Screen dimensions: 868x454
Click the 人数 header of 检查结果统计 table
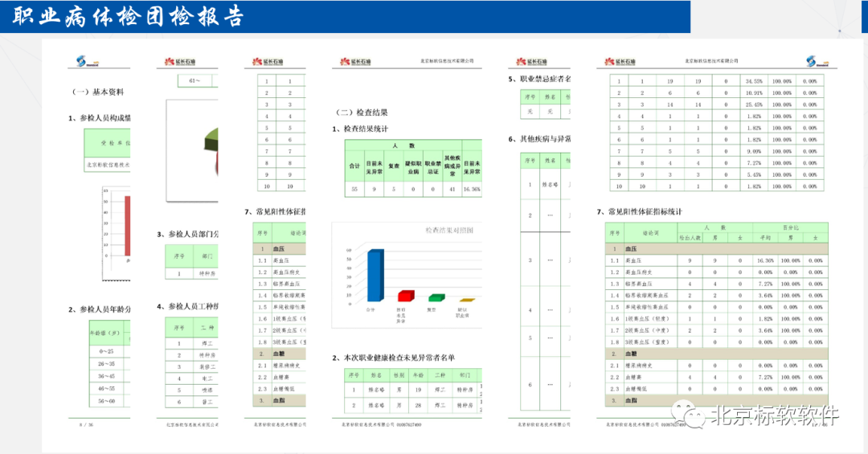403,145
